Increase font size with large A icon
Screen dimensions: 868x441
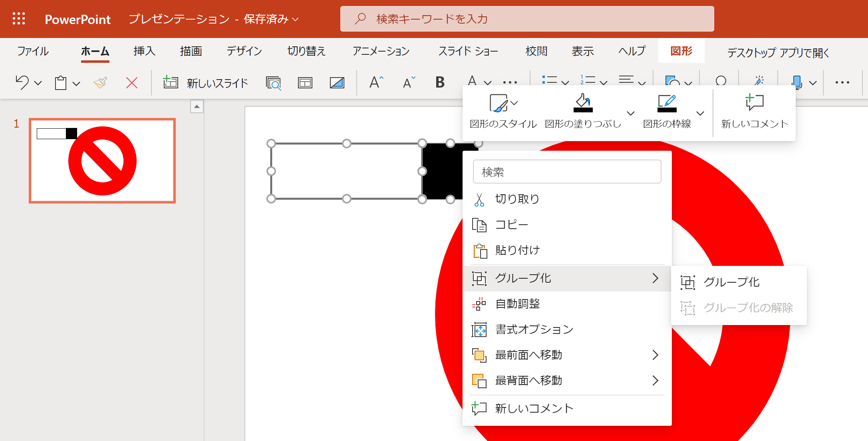(x=376, y=82)
